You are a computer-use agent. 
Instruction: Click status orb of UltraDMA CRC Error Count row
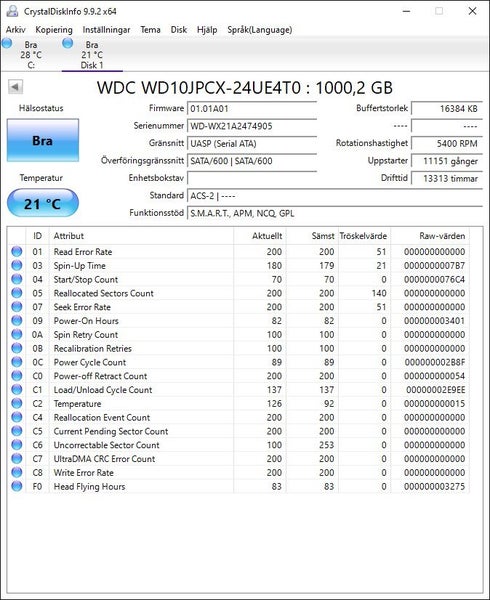tap(17, 458)
